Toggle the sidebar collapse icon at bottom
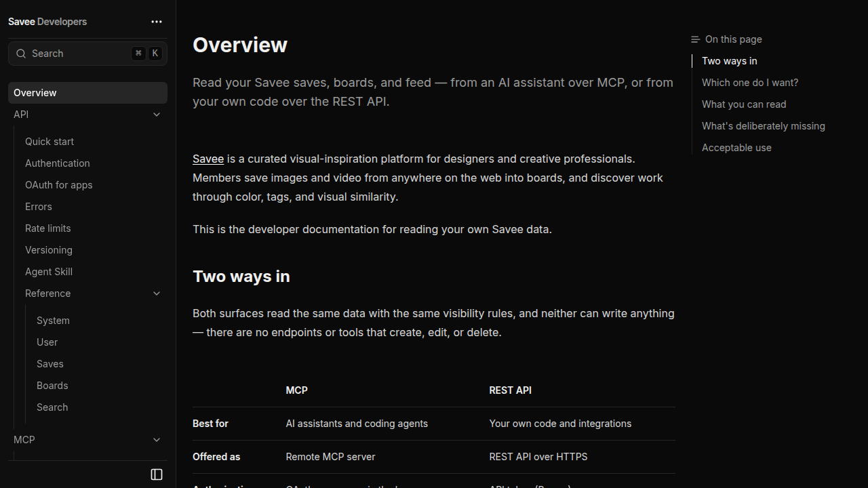868x488 pixels. [157, 474]
